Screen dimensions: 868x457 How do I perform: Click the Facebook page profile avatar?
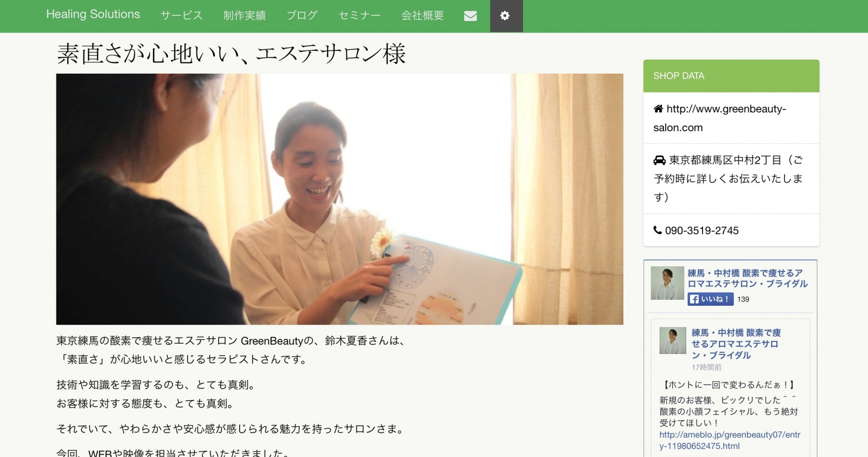point(667,283)
